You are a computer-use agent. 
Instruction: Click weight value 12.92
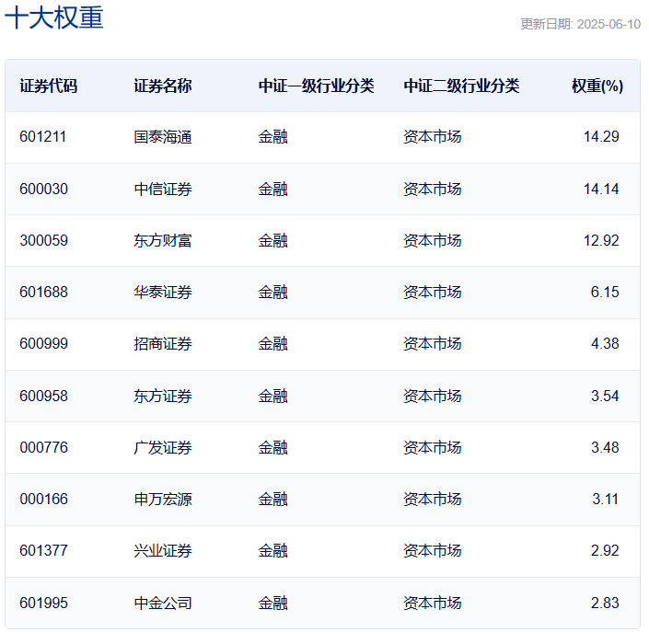[601, 240]
